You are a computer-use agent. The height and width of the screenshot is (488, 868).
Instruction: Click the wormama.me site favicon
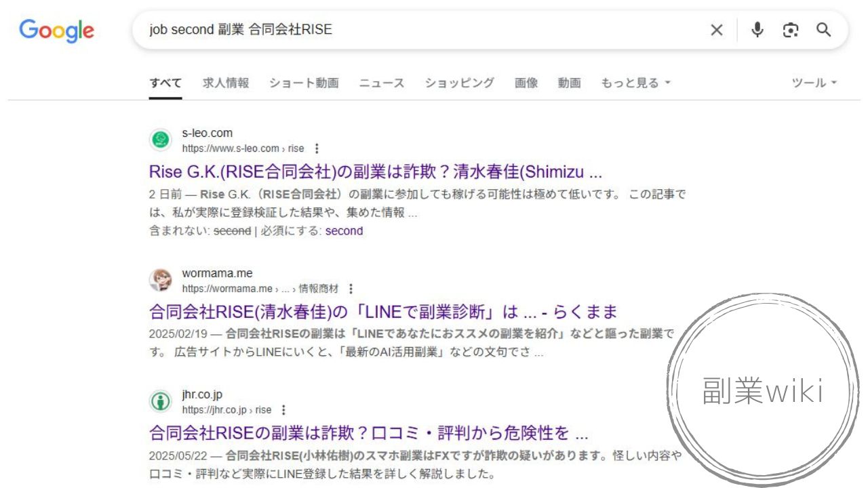tap(161, 281)
